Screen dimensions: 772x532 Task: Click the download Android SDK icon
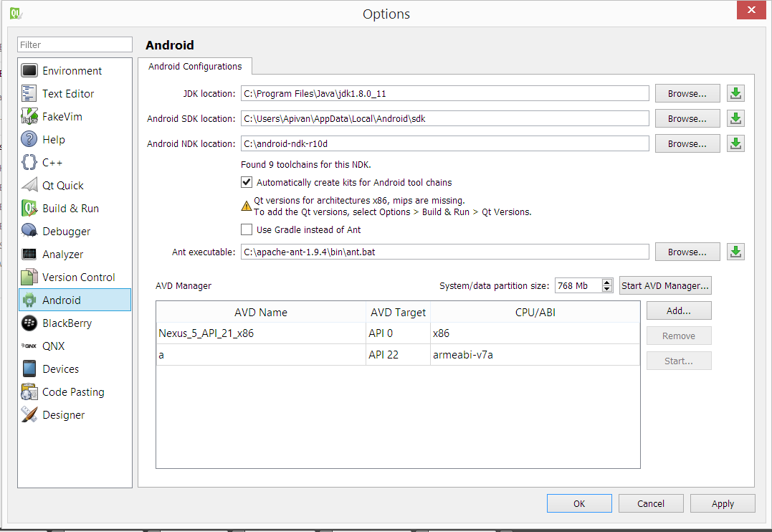(735, 118)
